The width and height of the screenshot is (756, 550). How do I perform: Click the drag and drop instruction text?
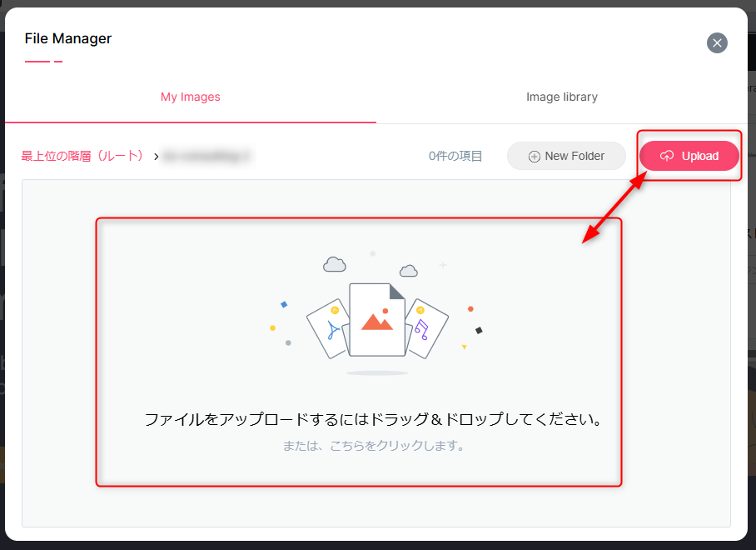373,419
